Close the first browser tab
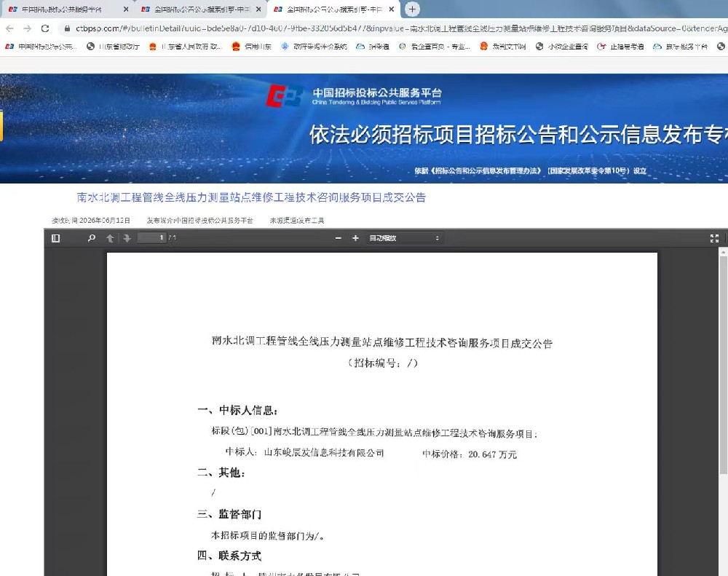 click(x=126, y=9)
